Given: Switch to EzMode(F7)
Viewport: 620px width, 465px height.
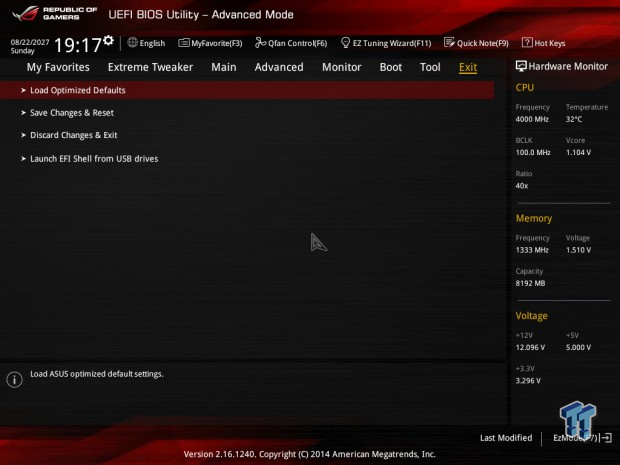Looking at the screenshot, I should point(575,438).
